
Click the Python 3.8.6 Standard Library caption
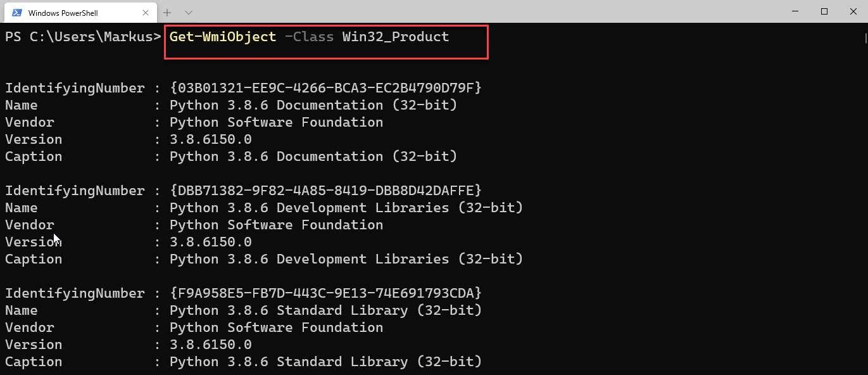[x=325, y=361]
